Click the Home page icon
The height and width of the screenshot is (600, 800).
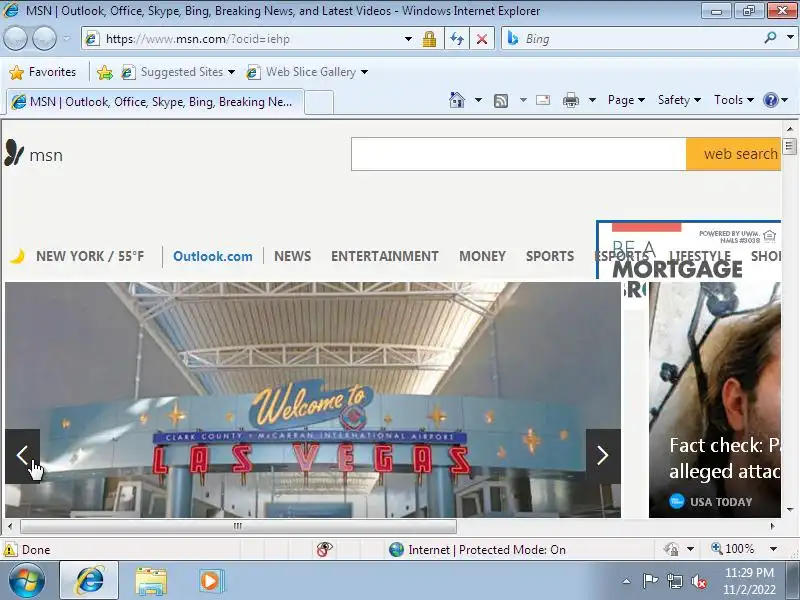point(457,100)
